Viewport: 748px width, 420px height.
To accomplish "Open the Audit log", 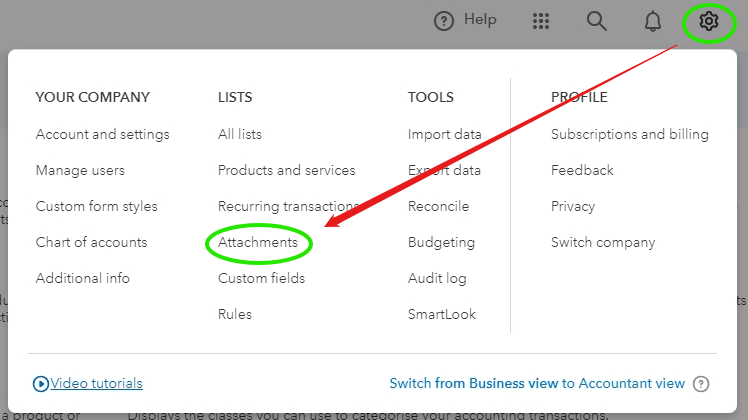I will click(x=437, y=278).
